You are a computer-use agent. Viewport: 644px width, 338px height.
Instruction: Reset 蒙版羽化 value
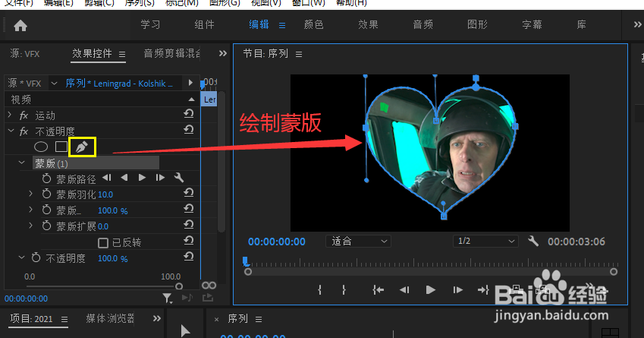pos(189,193)
